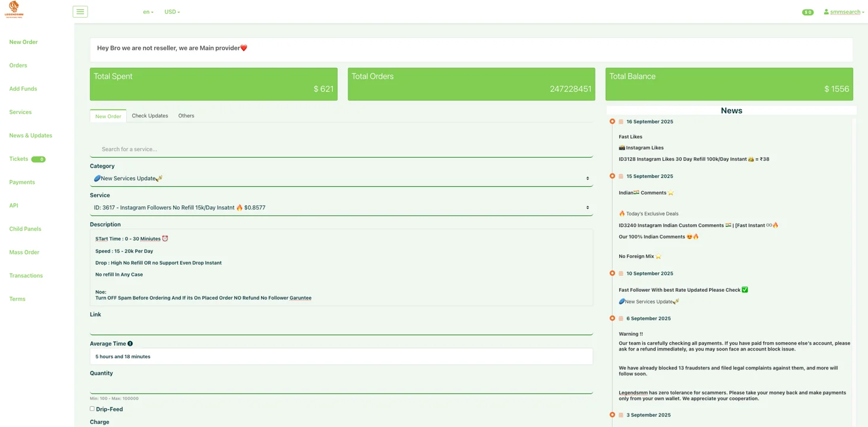Switch to the Check Updates tab

pyautogui.click(x=150, y=116)
